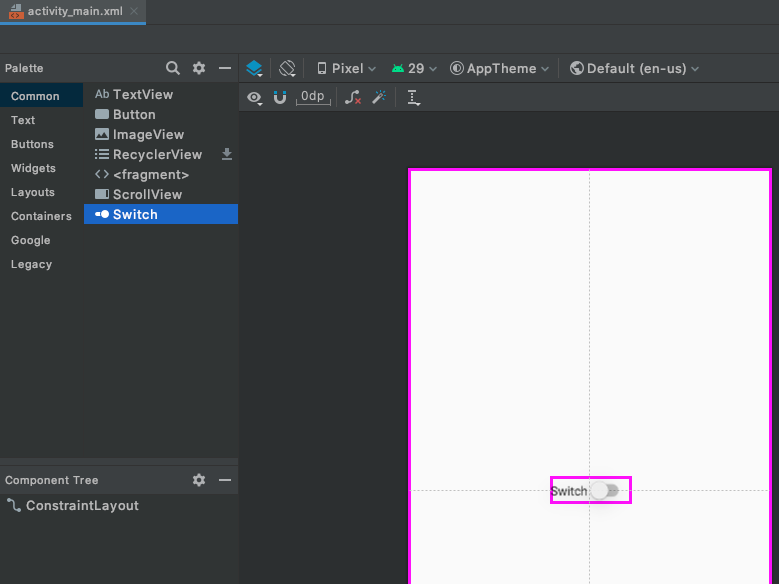Open the design surface layers selector

pyautogui.click(x=254, y=68)
